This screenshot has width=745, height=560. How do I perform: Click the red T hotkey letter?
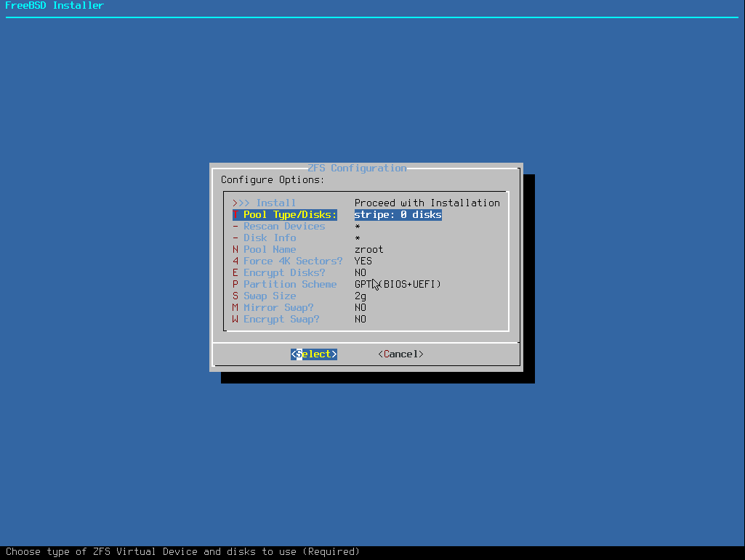(235, 215)
